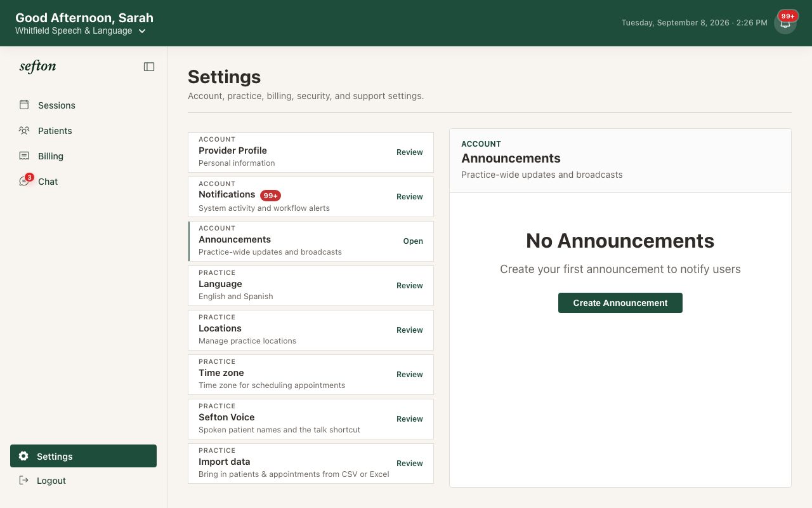Click the date and time in header
The image size is (812, 508).
click(x=695, y=23)
